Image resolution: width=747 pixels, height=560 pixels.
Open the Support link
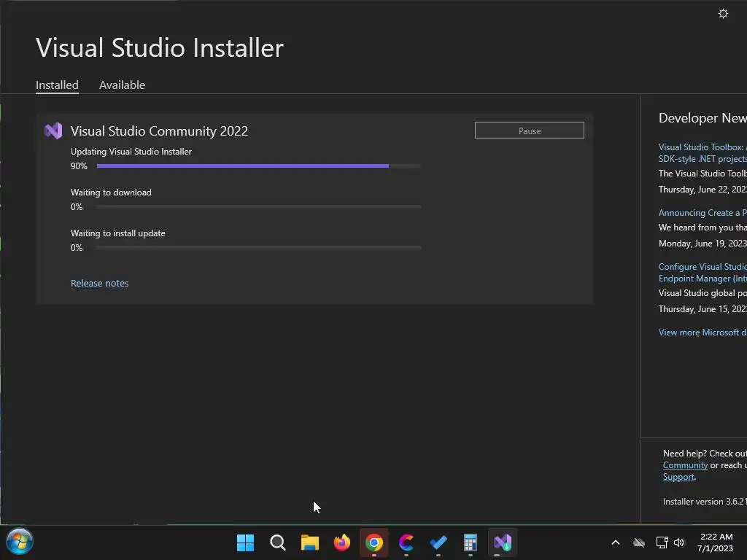click(x=678, y=477)
